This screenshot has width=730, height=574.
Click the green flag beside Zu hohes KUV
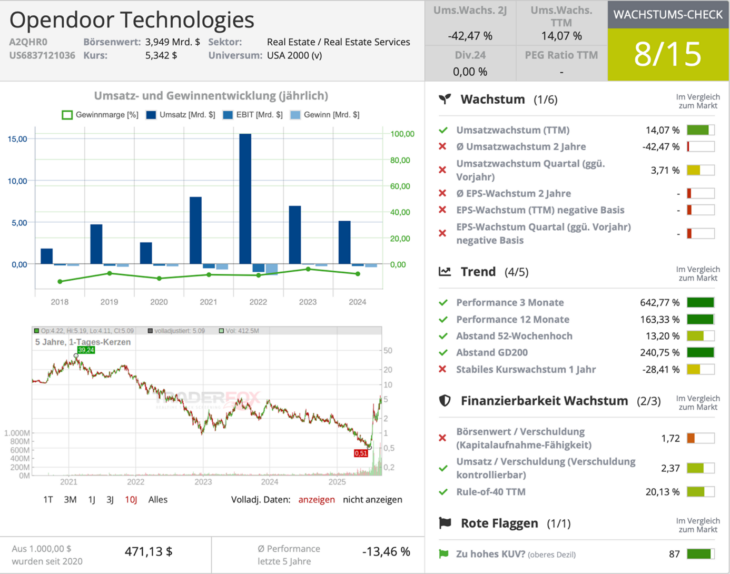(443, 554)
